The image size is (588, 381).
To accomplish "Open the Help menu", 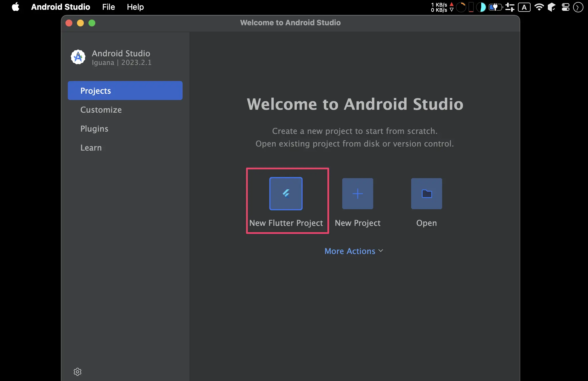I will pyautogui.click(x=135, y=7).
